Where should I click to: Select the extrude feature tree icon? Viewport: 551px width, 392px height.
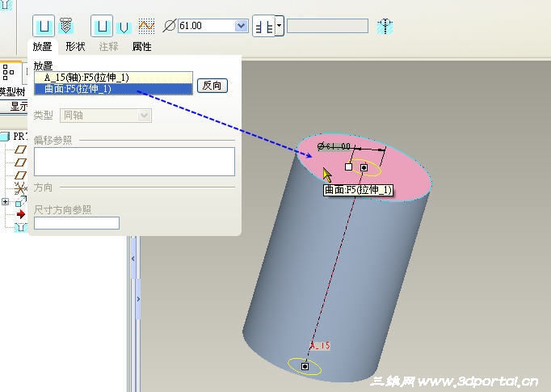tap(21, 201)
